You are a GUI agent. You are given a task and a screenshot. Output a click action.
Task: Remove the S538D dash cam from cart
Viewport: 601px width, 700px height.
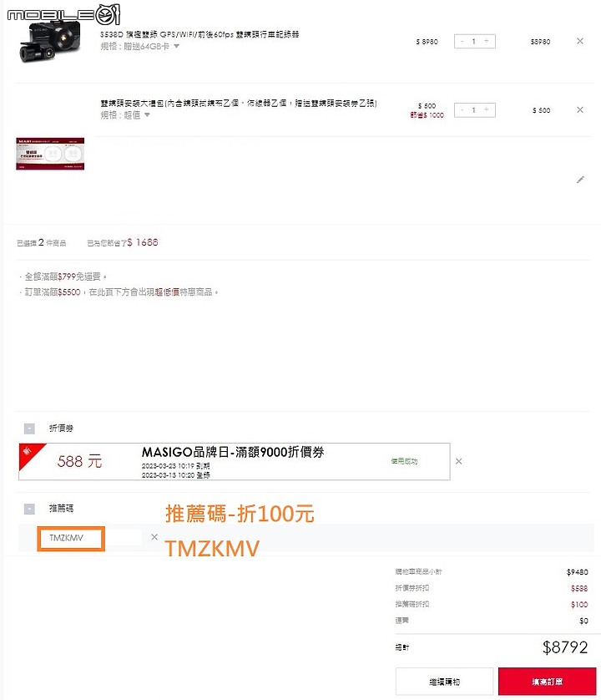[x=579, y=41]
